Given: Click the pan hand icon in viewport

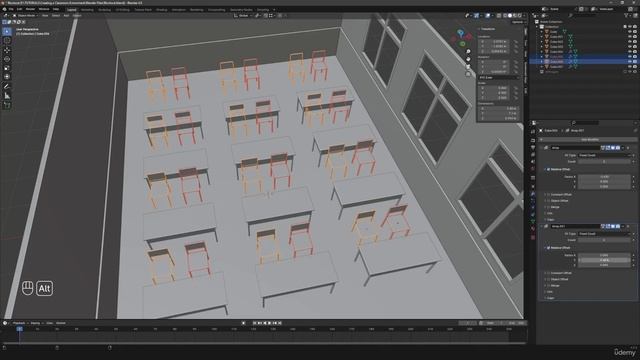Looking at the screenshot, I should pos(468,59).
